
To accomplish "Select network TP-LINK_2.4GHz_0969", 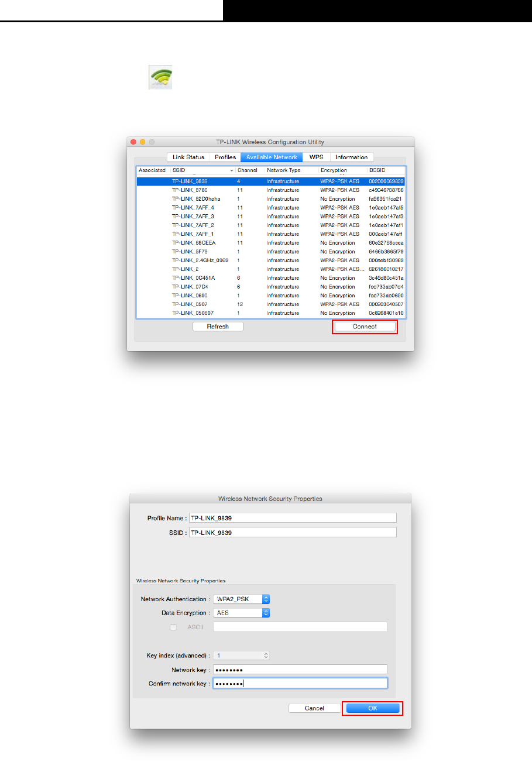I will pos(271,260).
